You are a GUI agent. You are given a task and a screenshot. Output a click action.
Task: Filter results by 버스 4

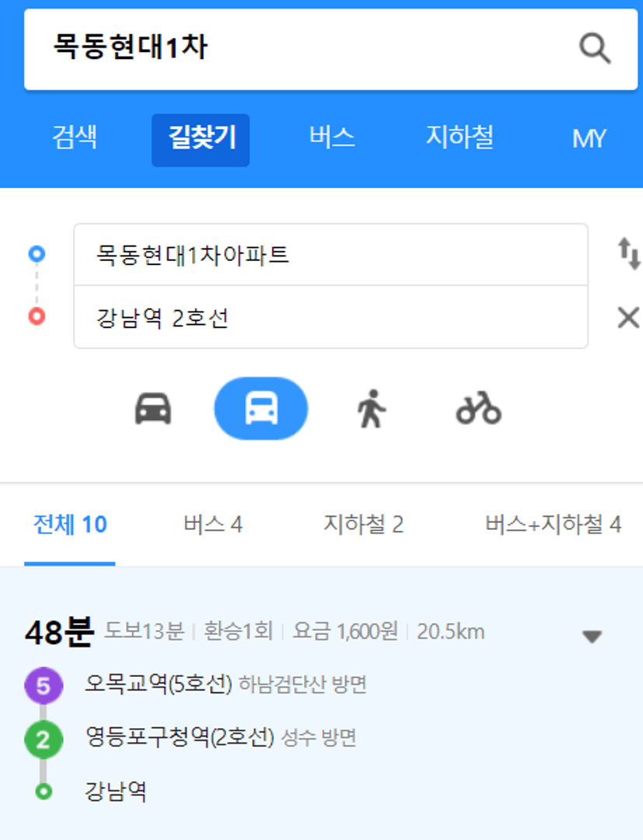pyautogui.click(x=213, y=524)
